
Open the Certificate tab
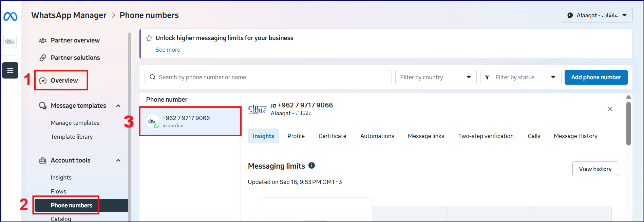333,136
